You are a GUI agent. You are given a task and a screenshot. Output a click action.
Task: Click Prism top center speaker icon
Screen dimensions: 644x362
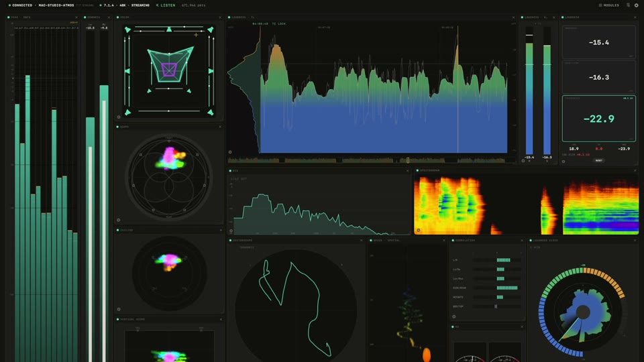tap(169, 29)
